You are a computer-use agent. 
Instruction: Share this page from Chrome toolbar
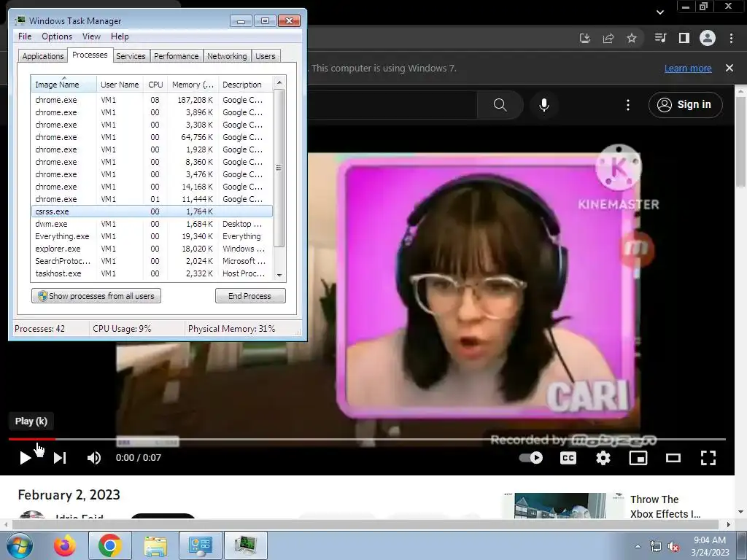(608, 38)
